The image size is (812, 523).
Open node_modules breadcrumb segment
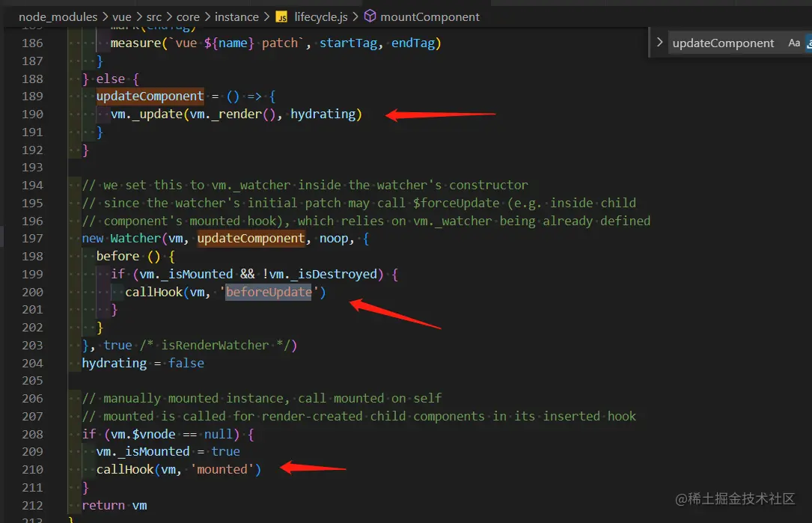(x=58, y=17)
